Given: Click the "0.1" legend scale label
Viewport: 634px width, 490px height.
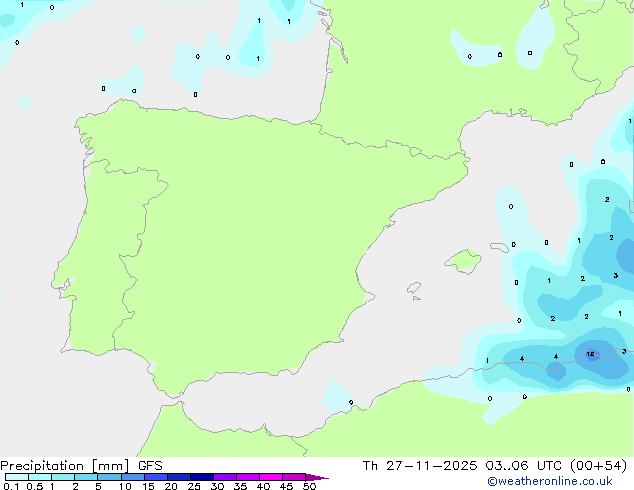Looking at the screenshot, I should click(x=11, y=486).
